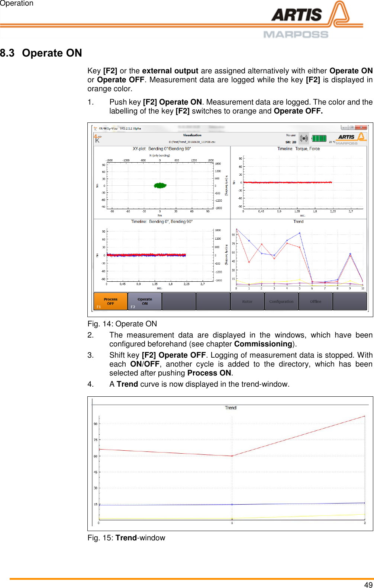Click the bold word 'Commissioning' in step 2
Screen dimensions: 374x588
point(263,344)
